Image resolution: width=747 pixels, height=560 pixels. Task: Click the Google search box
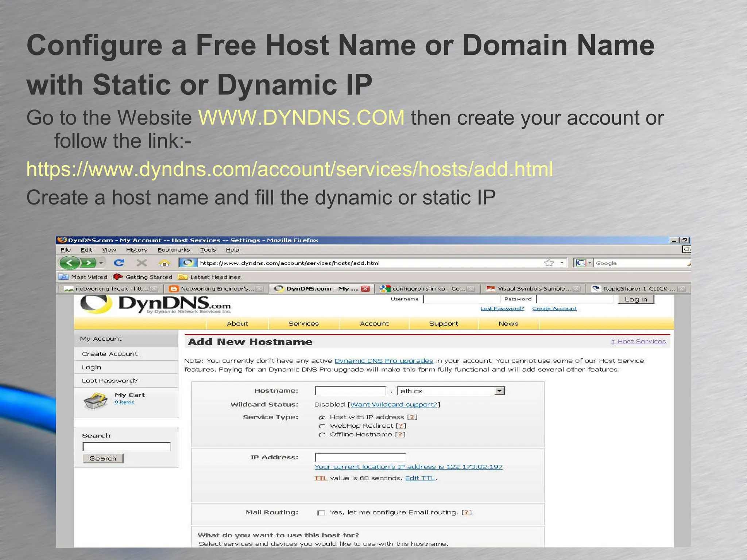pyautogui.click(x=640, y=263)
